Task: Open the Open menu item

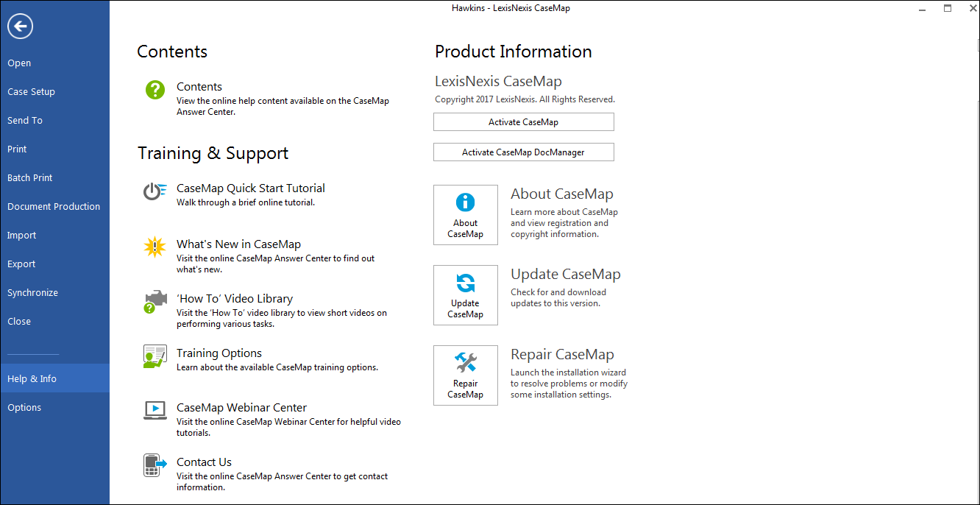Action: pyautogui.click(x=54, y=63)
